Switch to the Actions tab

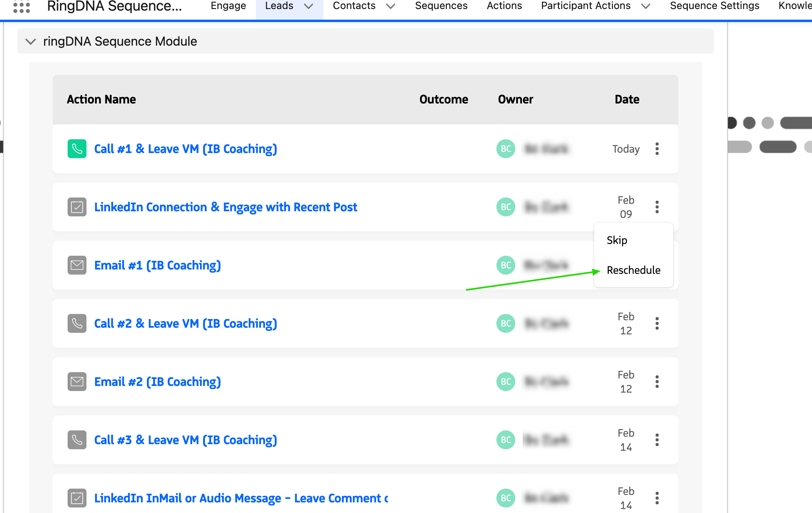click(x=504, y=6)
